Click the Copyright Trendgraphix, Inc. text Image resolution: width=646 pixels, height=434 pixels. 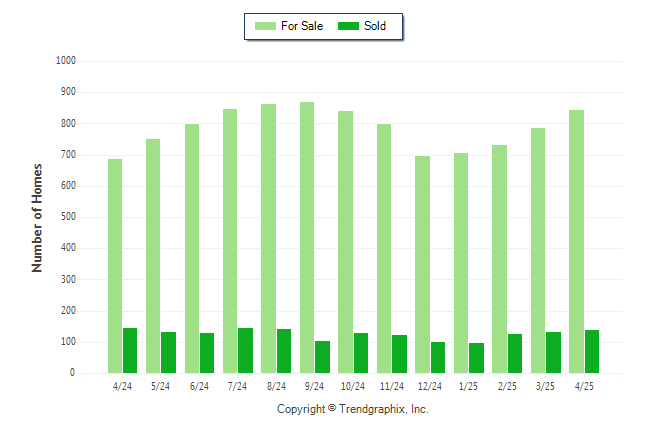[353, 409]
